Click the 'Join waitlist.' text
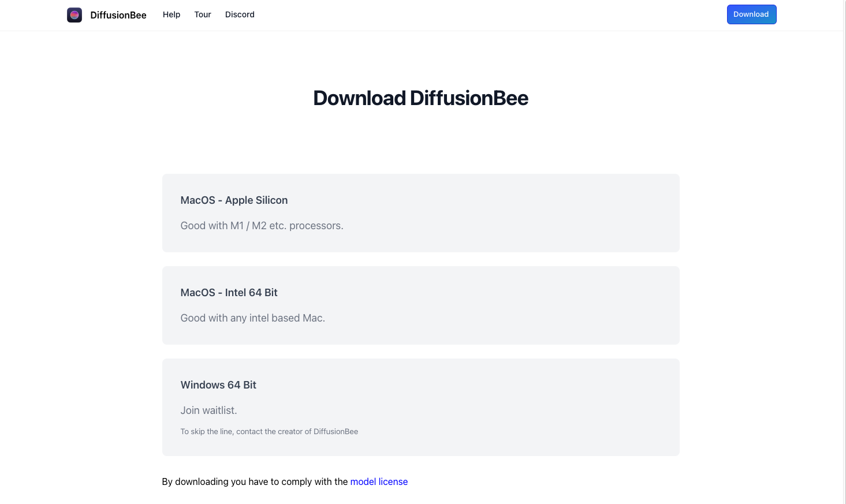 [208, 410]
